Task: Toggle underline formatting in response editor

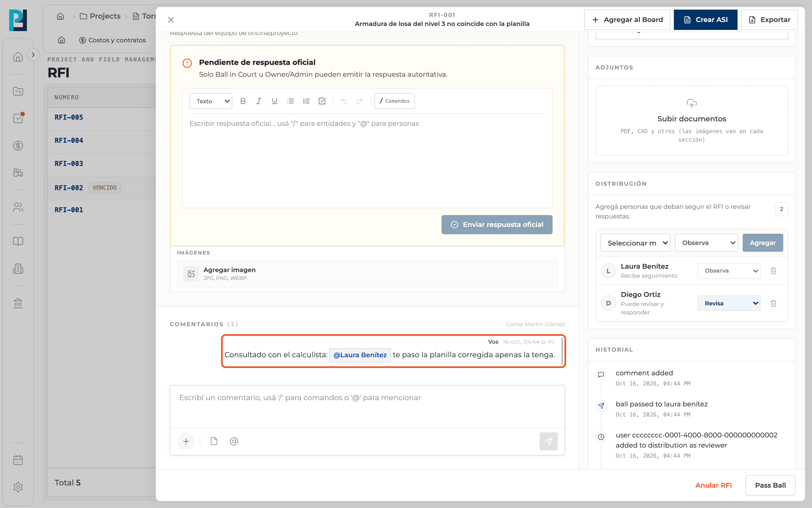Action: (x=274, y=101)
